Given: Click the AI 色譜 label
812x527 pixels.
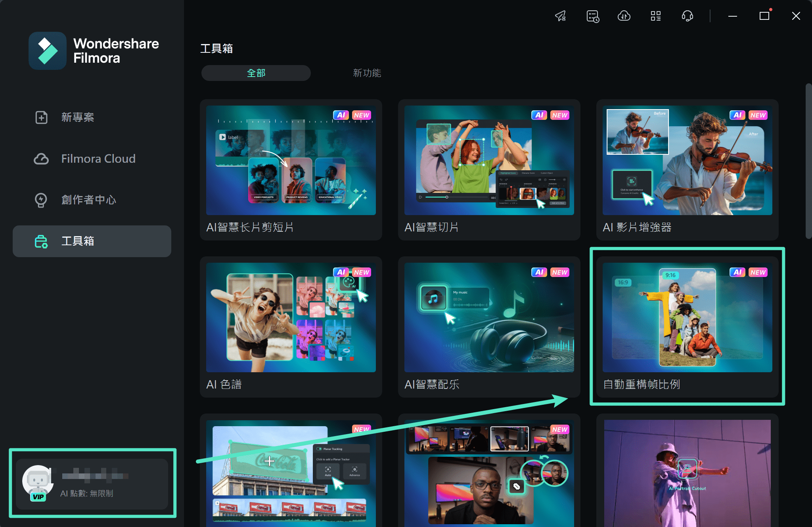Looking at the screenshot, I should 224,385.
